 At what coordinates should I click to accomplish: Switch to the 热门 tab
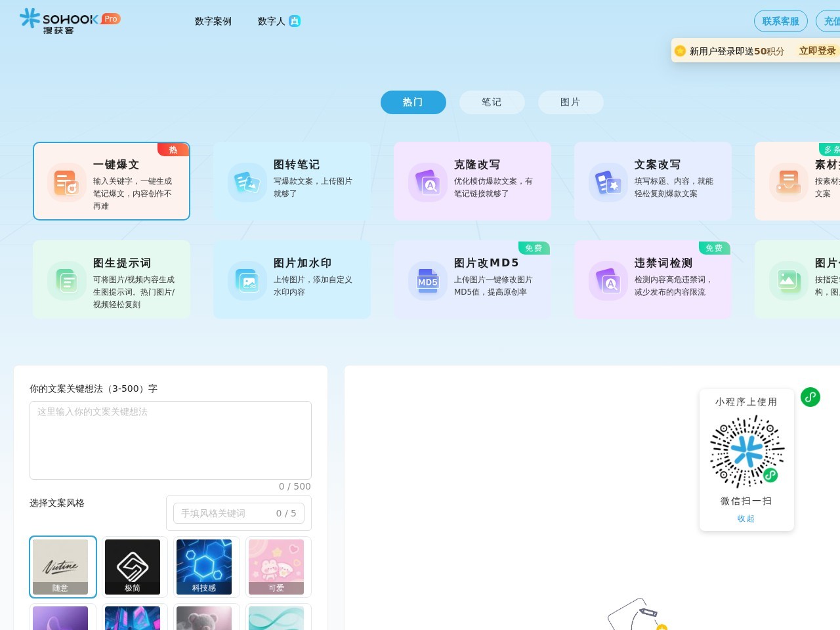[x=413, y=102]
